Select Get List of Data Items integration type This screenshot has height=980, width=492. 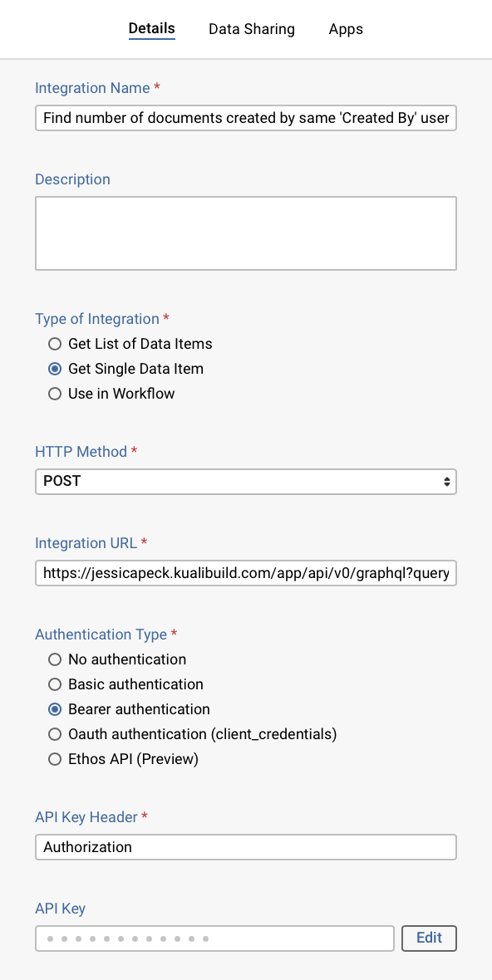tap(54, 344)
